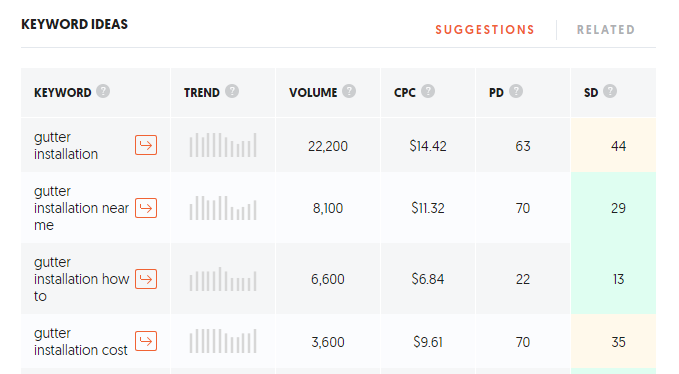679x374 pixels.
Task: Click the help icon next to PD
Action: [516, 91]
